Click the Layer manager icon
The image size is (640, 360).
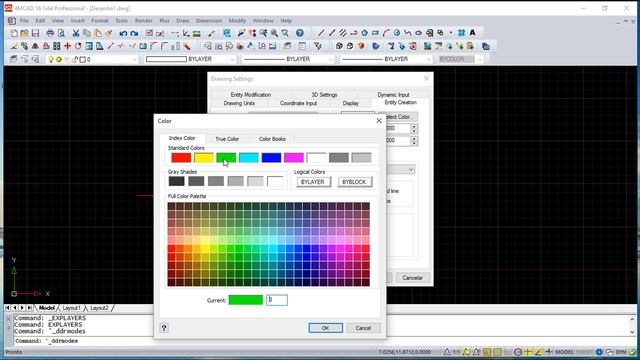pyautogui.click(x=14, y=60)
